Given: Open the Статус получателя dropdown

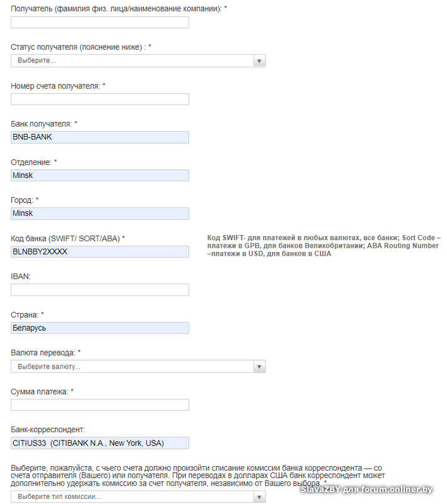Looking at the screenshot, I should (138, 60).
